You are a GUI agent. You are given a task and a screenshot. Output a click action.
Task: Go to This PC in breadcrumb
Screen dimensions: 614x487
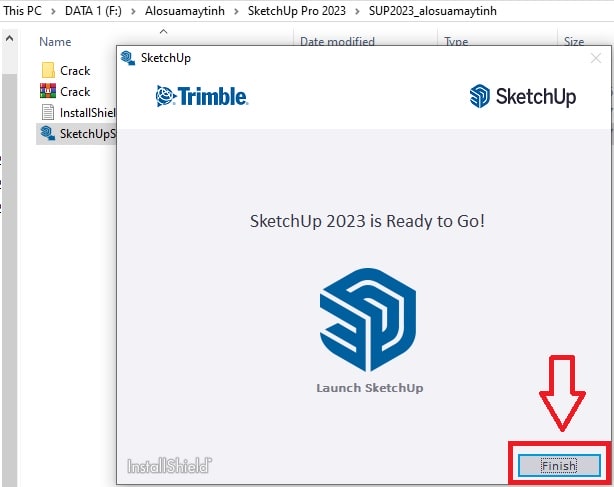point(22,11)
